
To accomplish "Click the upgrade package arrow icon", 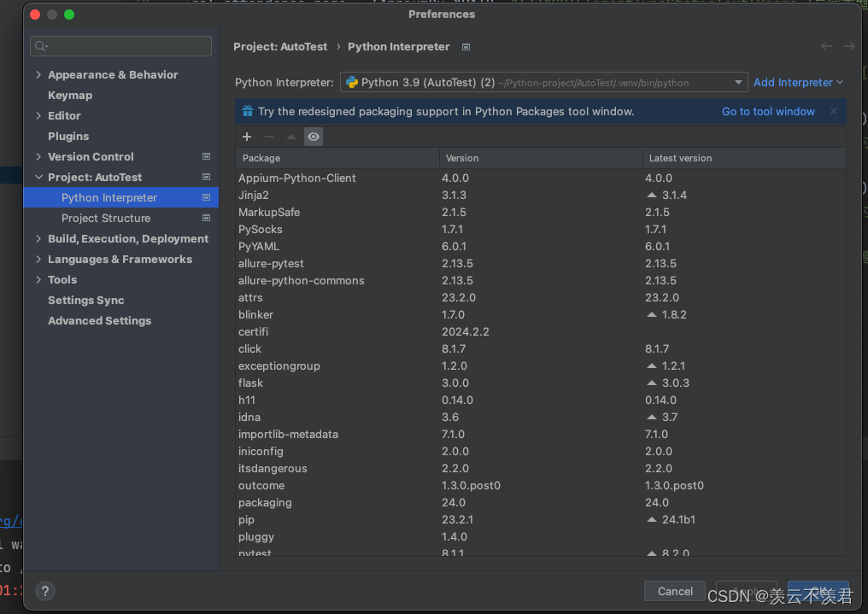I will point(291,137).
